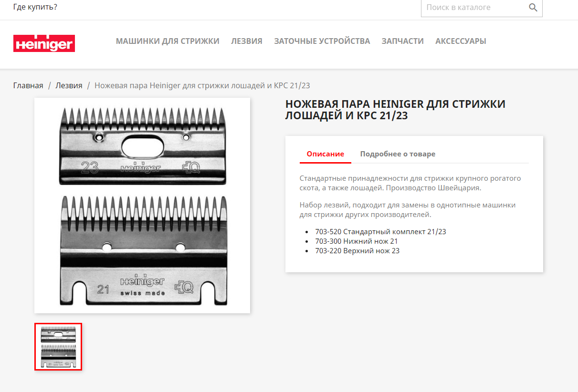Click the Heiniger logo
Viewport: 578px width, 392px height.
(x=44, y=43)
